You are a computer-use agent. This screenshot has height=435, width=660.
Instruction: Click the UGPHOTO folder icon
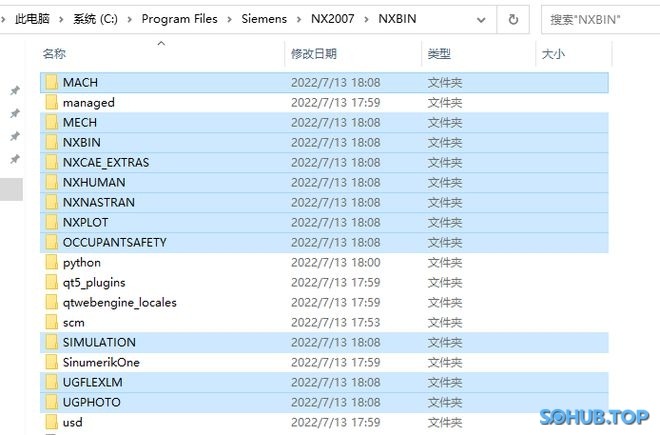[51, 403]
